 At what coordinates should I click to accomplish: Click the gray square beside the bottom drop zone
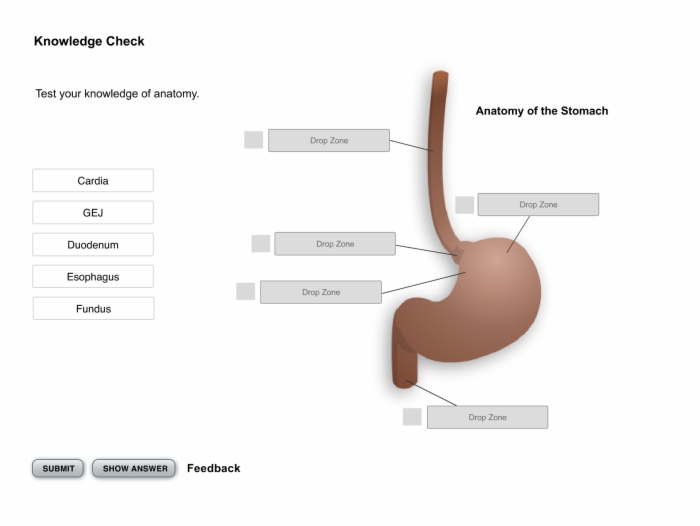(x=412, y=417)
